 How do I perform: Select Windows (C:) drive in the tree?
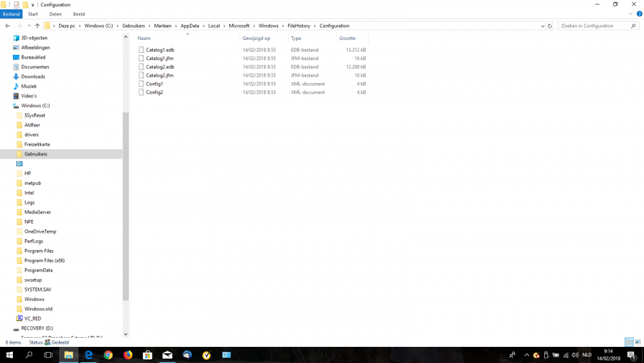pos(35,106)
